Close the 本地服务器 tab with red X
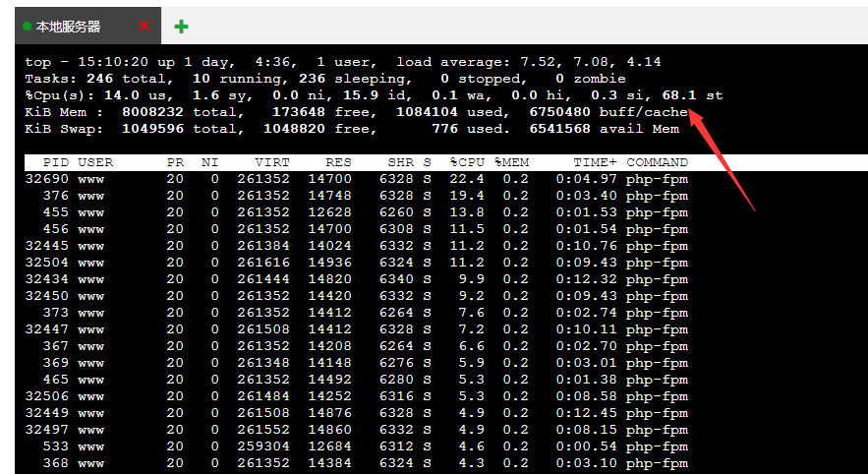 coord(145,27)
